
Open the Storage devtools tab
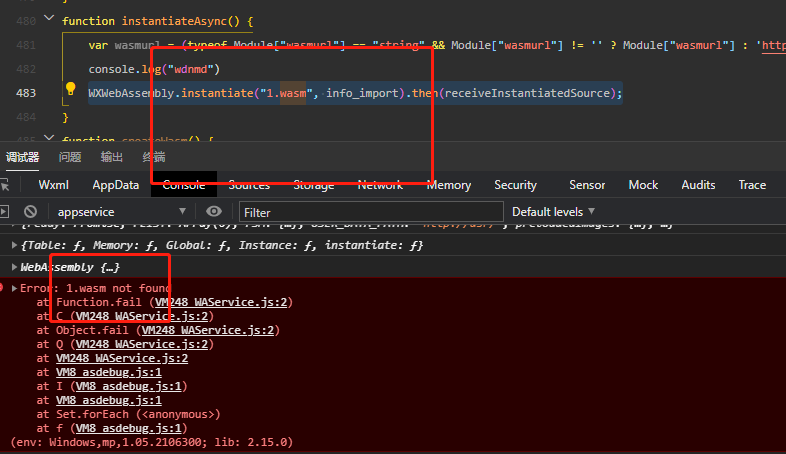[314, 185]
